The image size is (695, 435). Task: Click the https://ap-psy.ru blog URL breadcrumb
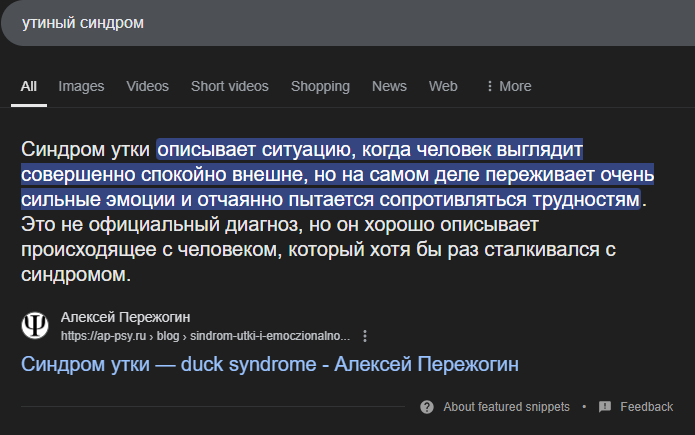(x=205, y=336)
